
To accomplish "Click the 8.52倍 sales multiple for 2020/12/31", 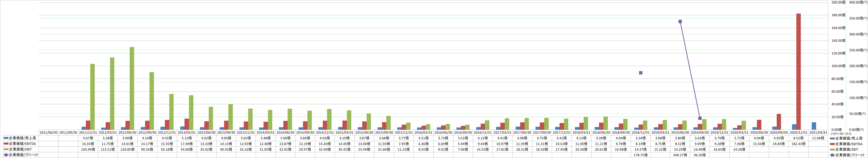I will click(x=799, y=138).
